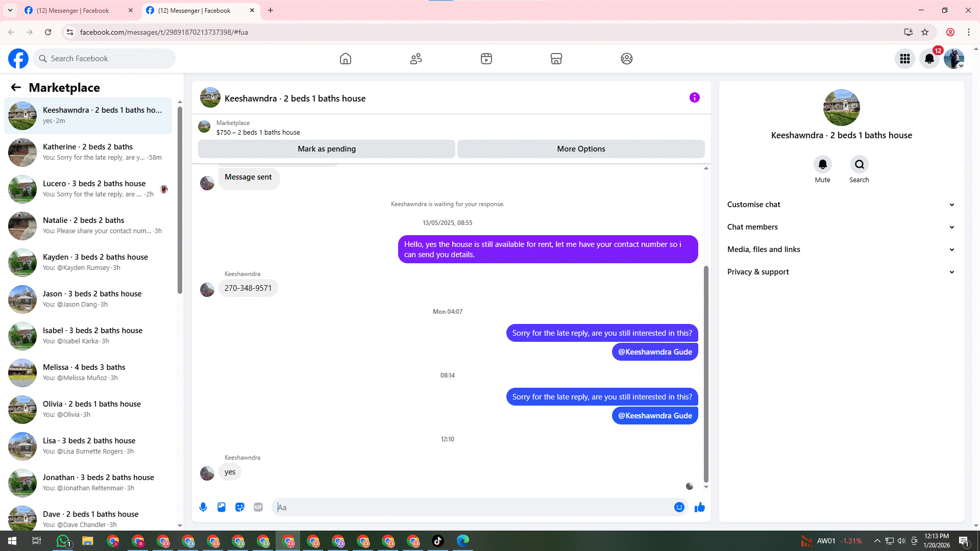Image resolution: width=980 pixels, height=551 pixels.
Task: Attach a photo with the image icon
Action: point(222,507)
